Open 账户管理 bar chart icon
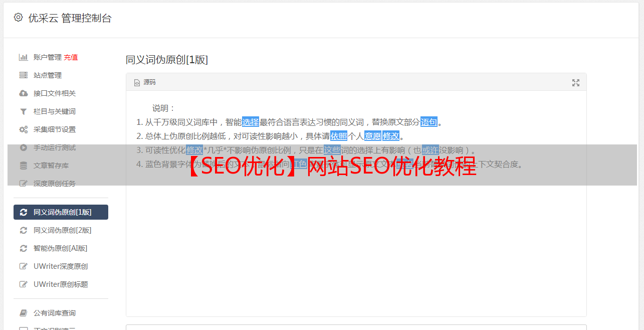The image size is (644, 330). coord(23,57)
